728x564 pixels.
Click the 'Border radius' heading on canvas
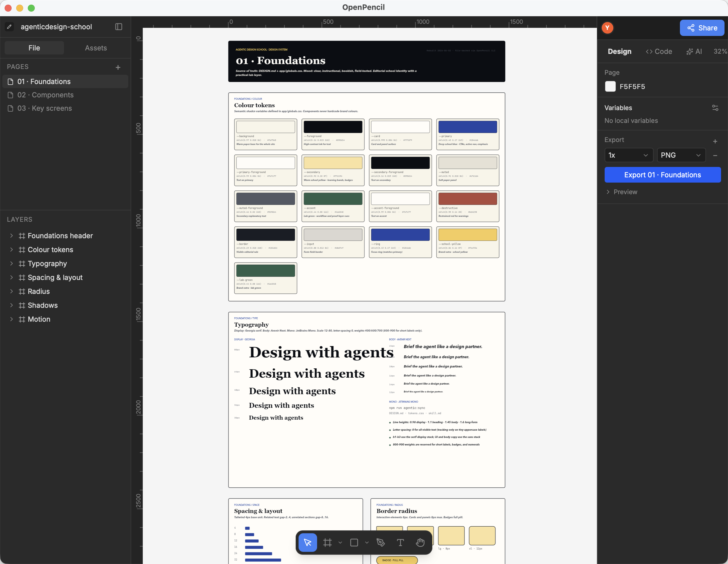[396, 511]
